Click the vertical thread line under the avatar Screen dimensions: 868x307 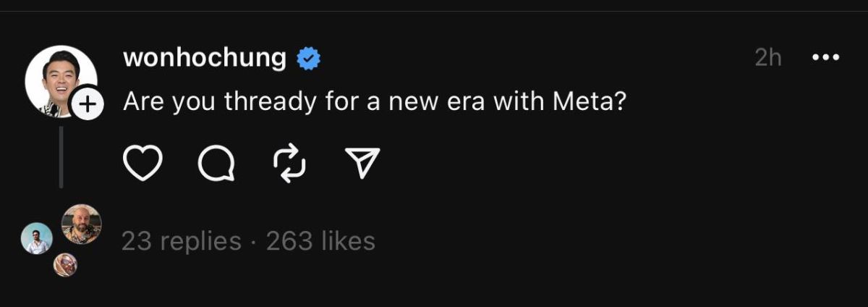(x=61, y=156)
